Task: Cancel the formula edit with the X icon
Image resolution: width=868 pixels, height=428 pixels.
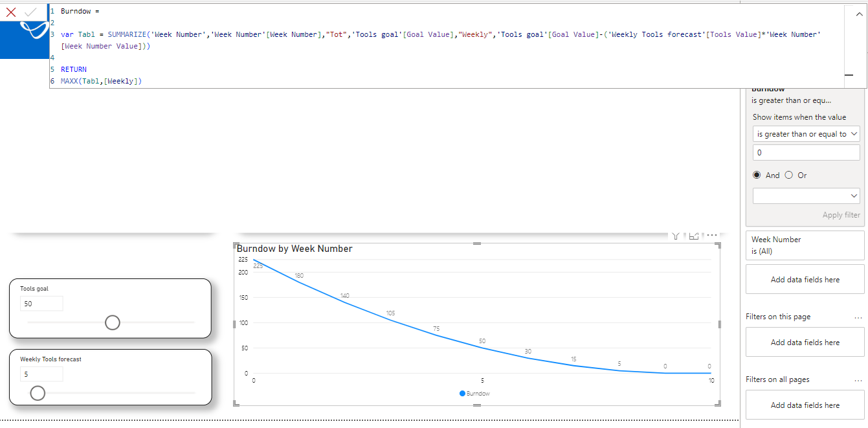Action: 10,12
